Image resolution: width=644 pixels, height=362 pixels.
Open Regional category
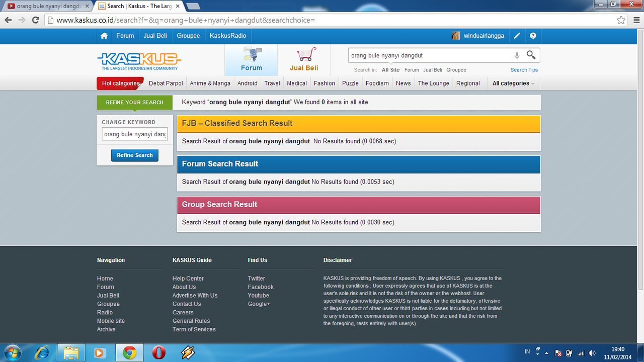[468, 83]
